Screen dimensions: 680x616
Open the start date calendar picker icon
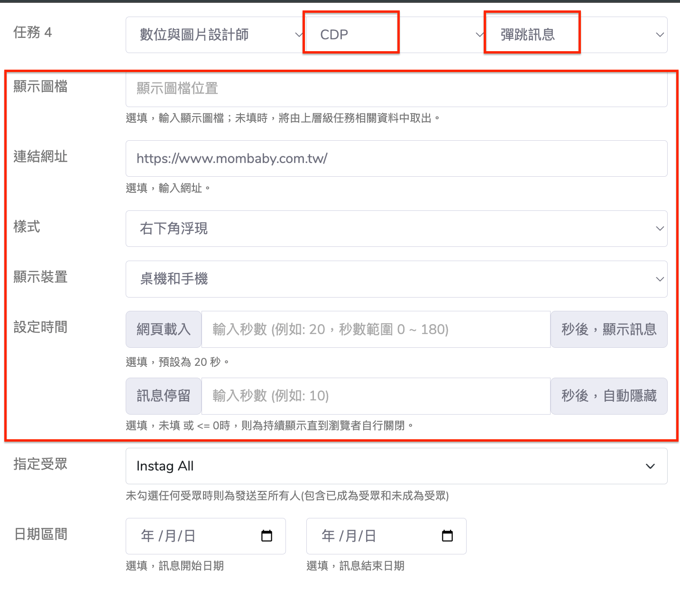point(267,536)
